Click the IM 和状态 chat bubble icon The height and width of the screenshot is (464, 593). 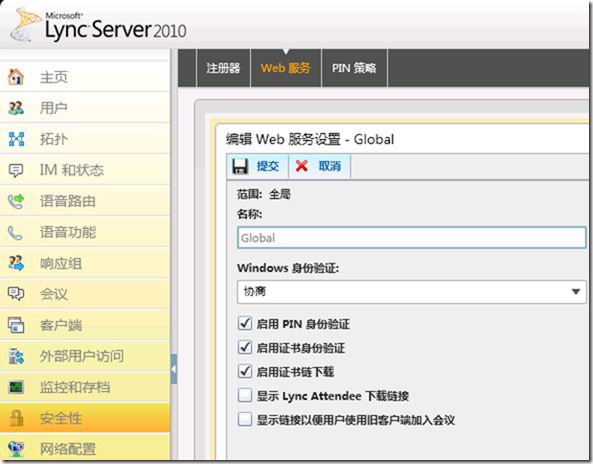pyautogui.click(x=16, y=170)
